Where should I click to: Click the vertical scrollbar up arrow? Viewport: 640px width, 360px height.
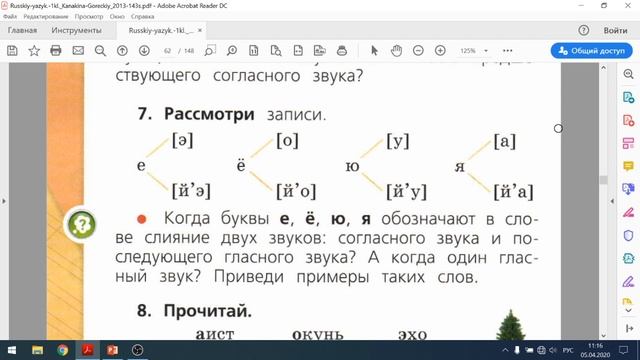pyautogui.click(x=603, y=68)
